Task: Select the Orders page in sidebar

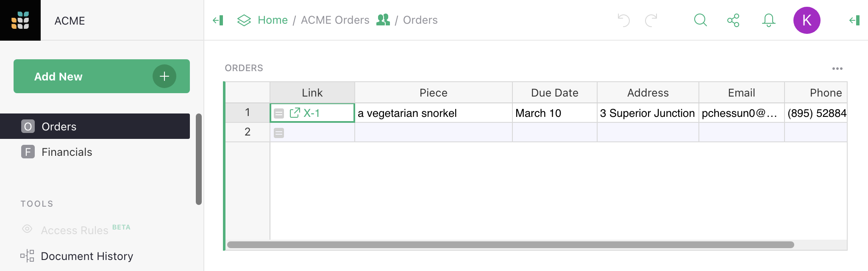Action: coord(59,127)
